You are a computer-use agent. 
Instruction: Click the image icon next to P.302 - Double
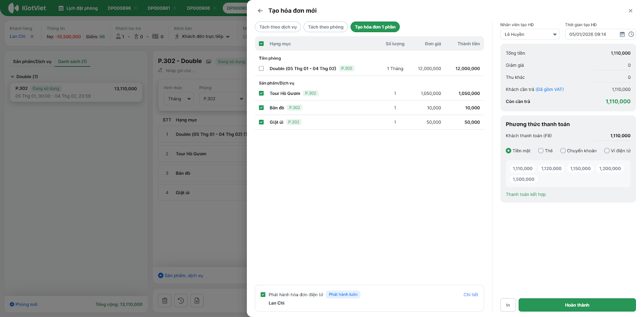pos(208,62)
